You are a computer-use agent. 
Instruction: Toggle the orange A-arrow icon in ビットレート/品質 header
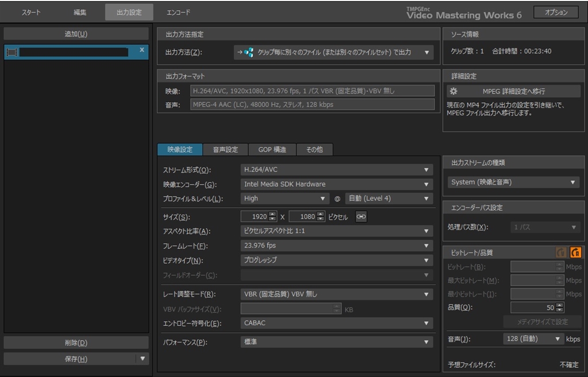point(576,252)
